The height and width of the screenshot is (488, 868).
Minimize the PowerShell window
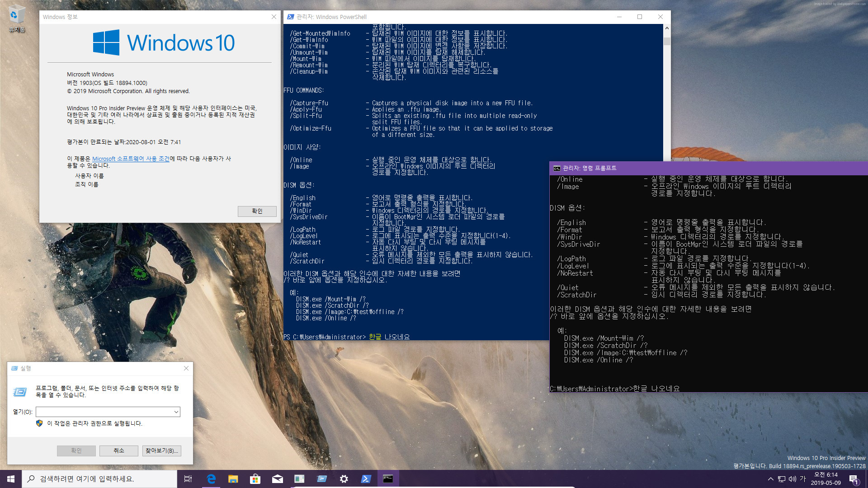coord(619,17)
